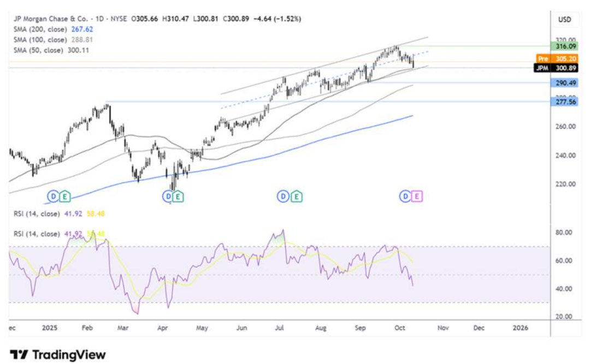Click 20.00 on the RSI axis

(x=564, y=317)
